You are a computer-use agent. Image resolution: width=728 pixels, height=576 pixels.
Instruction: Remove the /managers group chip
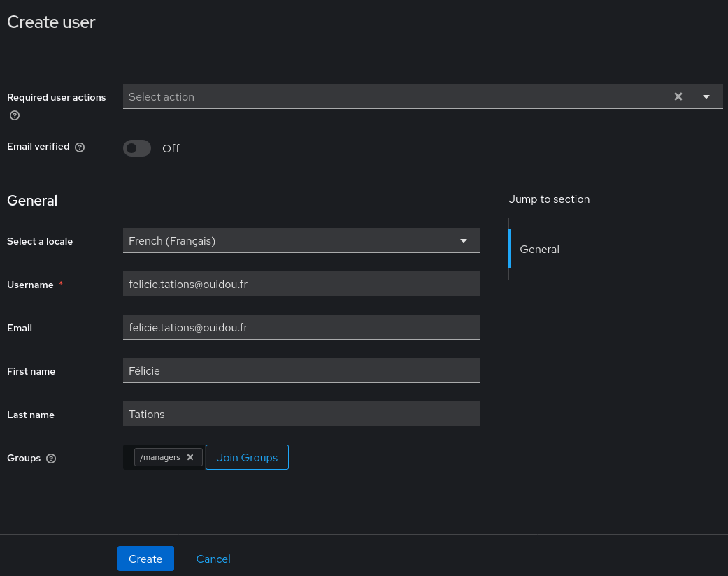190,457
